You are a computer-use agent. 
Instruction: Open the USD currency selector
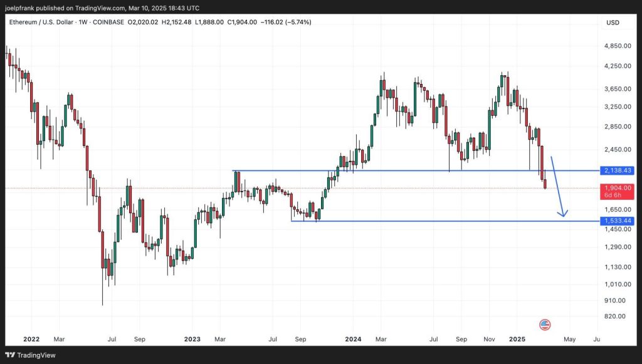pyautogui.click(x=613, y=23)
